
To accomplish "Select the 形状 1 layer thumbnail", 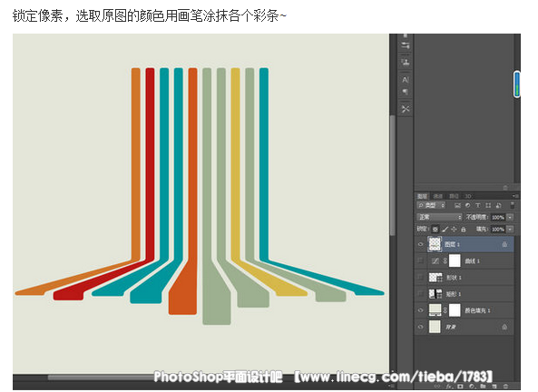I will tap(435, 278).
